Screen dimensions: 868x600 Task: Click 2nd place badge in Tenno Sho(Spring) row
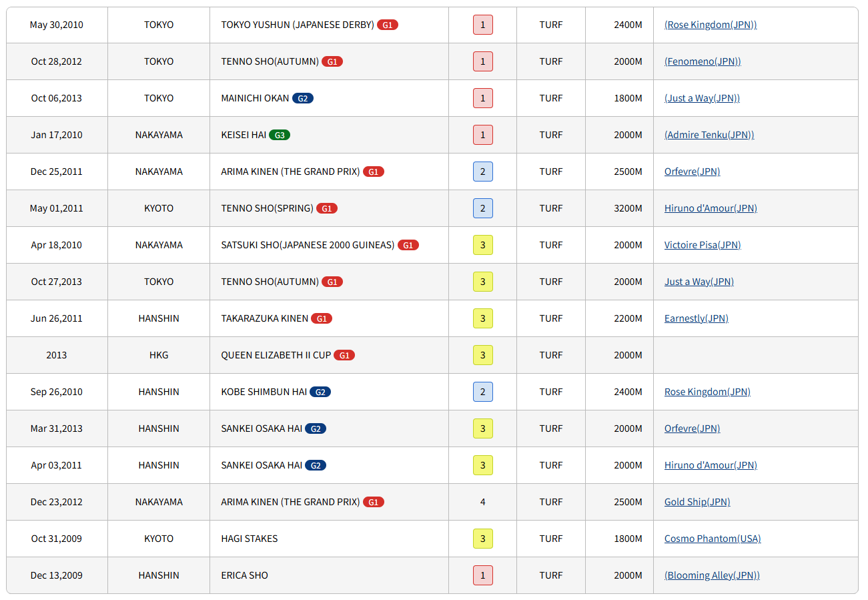(483, 208)
